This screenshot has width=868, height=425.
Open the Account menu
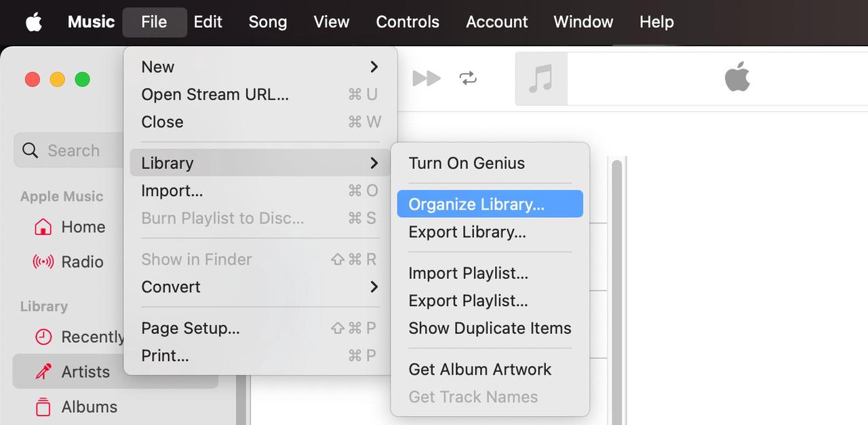496,21
